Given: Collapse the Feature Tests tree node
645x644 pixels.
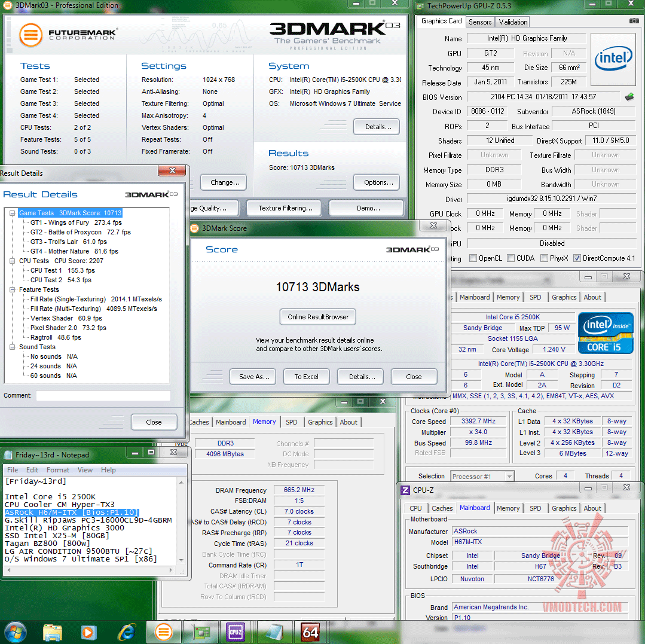Looking at the screenshot, I should (x=13, y=289).
